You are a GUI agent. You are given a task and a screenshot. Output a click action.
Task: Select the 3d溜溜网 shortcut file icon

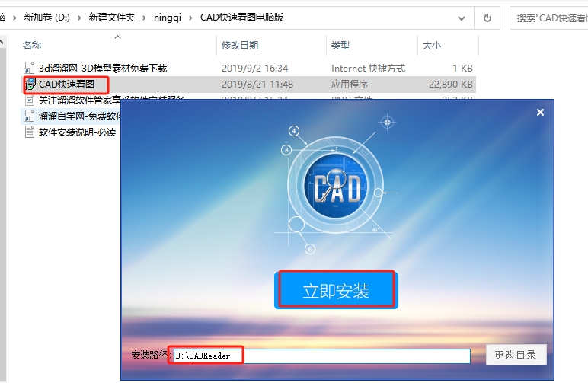coord(30,69)
